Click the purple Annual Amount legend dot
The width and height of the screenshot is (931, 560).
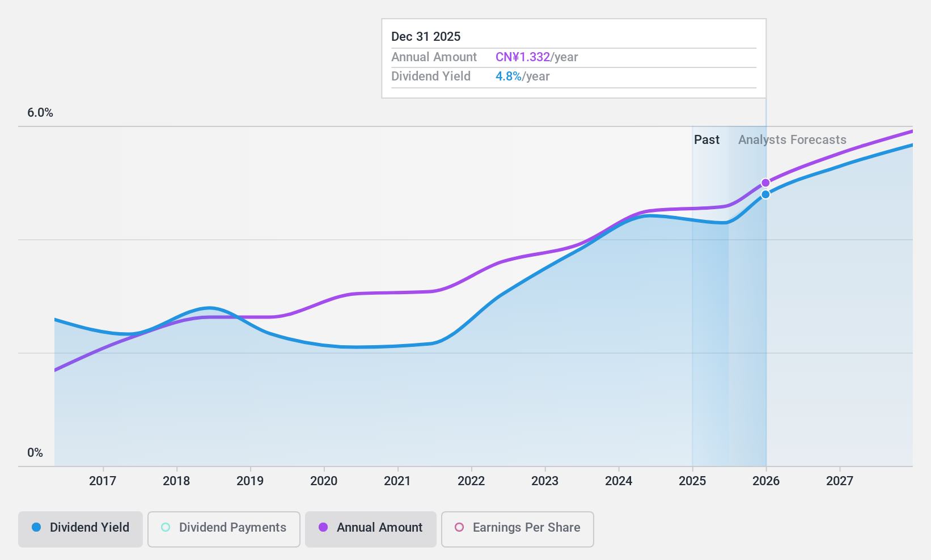coord(323,527)
